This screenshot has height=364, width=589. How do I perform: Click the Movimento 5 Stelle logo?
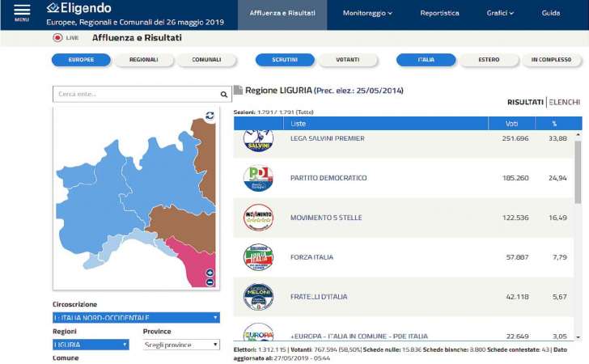pyautogui.click(x=258, y=218)
